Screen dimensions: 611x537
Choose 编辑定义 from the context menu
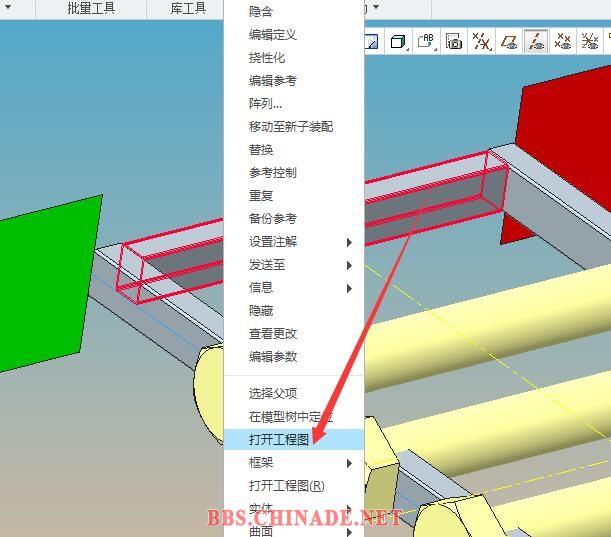(x=294, y=35)
